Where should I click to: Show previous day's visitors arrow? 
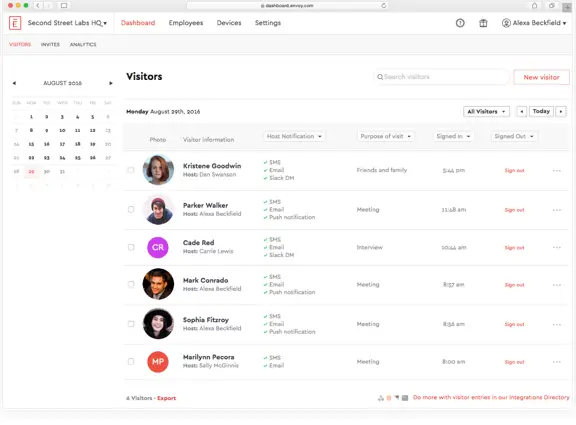point(522,111)
